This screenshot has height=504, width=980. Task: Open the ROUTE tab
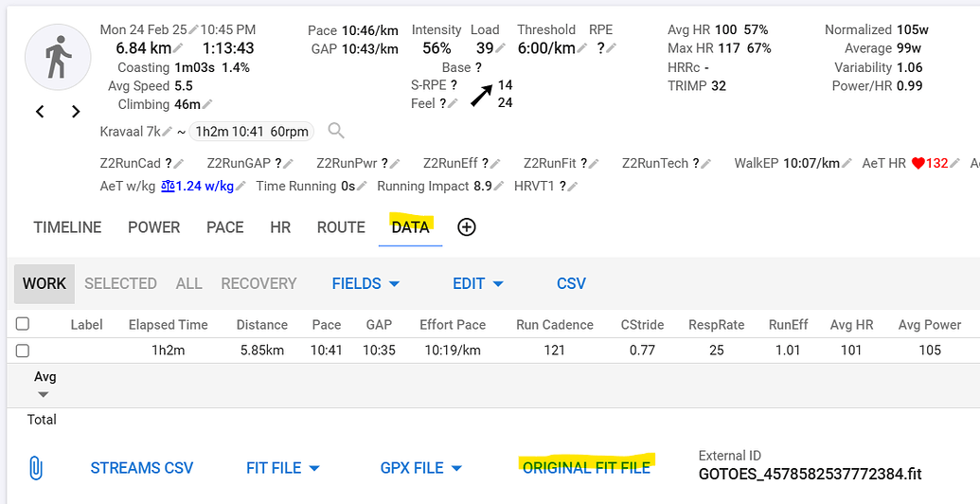point(341,227)
